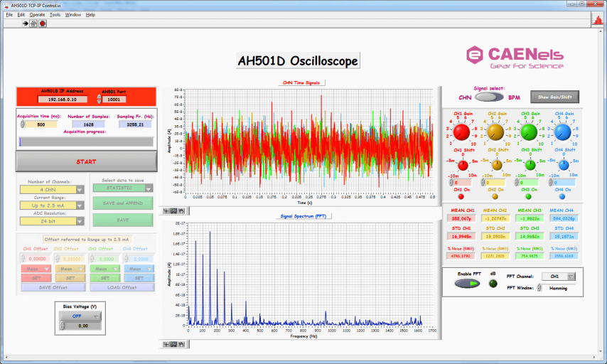
Task: Click the red CH1 Gain knob
Action: [461, 132]
